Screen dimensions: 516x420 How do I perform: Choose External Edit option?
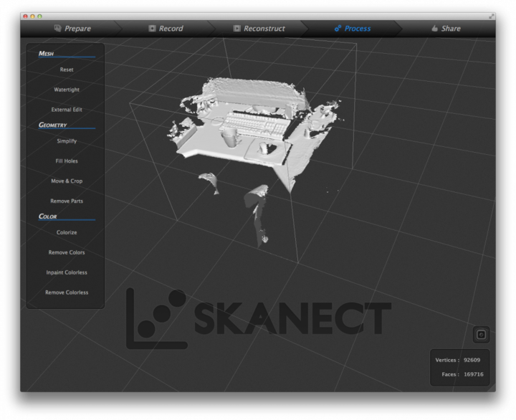pos(67,110)
